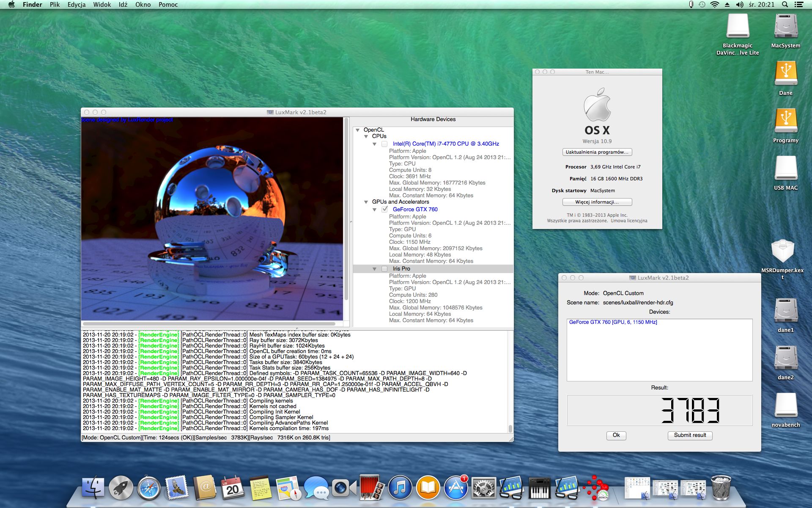The width and height of the screenshot is (812, 508).
Task: Click Więcej informacji button
Action: tap(597, 202)
